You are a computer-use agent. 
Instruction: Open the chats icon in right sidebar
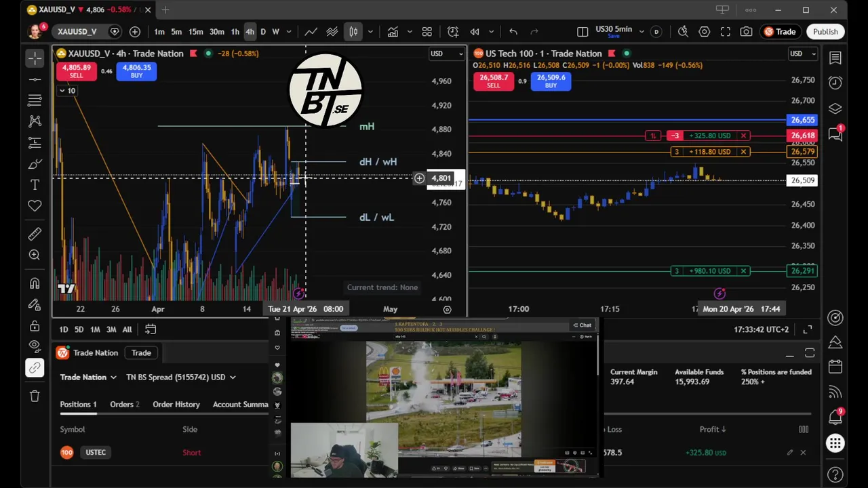tap(835, 134)
